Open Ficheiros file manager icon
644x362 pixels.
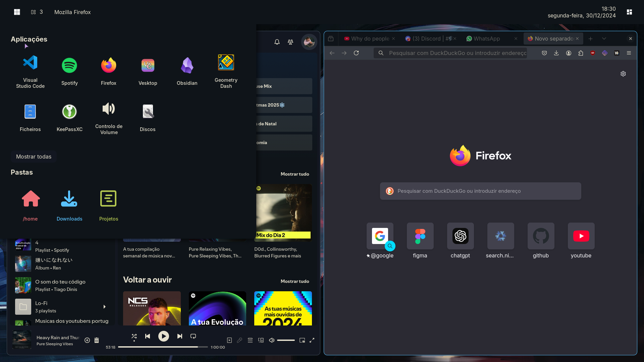click(30, 118)
